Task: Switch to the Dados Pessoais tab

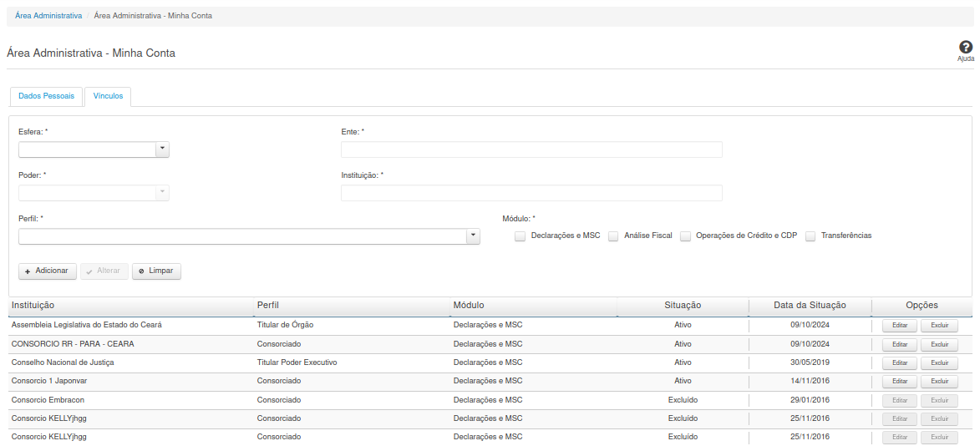Action: [x=46, y=97]
